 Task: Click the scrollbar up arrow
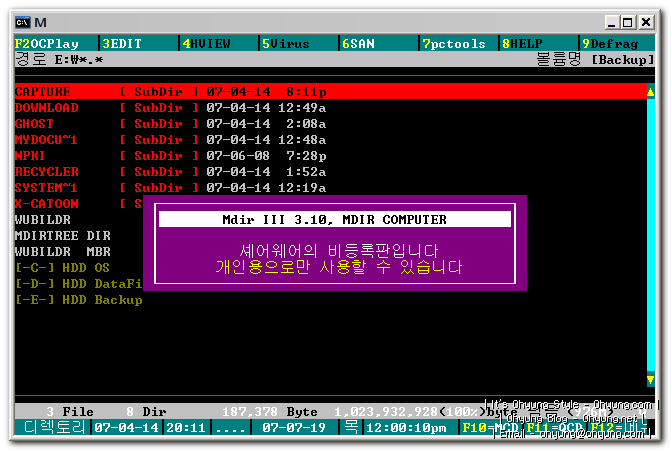pos(650,92)
